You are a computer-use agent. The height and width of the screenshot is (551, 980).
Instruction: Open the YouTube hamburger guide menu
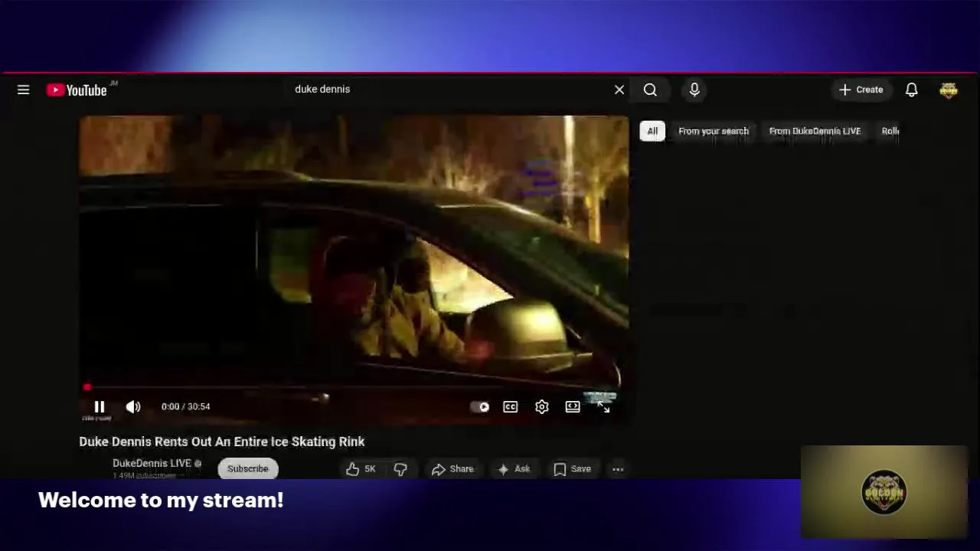pyautogui.click(x=24, y=90)
